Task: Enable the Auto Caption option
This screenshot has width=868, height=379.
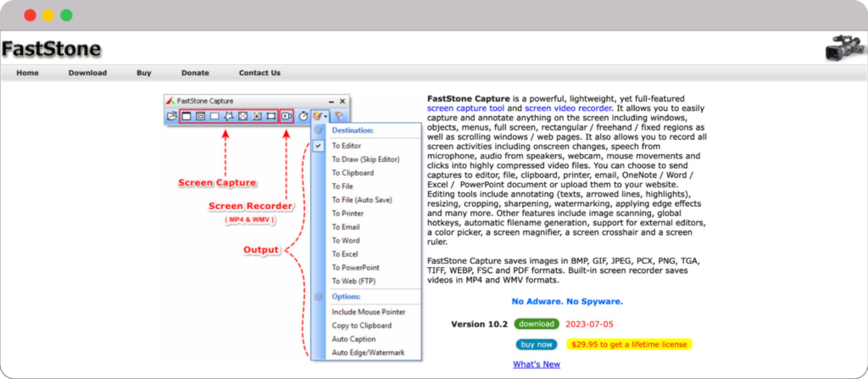Action: (353, 338)
